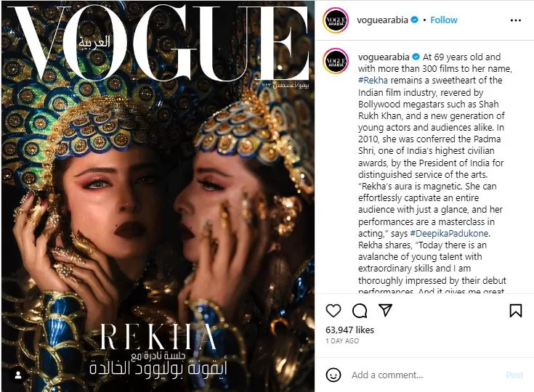The image size is (534, 392).
Task: Click the Vogue cover photo of Rekha
Action: pos(158,196)
